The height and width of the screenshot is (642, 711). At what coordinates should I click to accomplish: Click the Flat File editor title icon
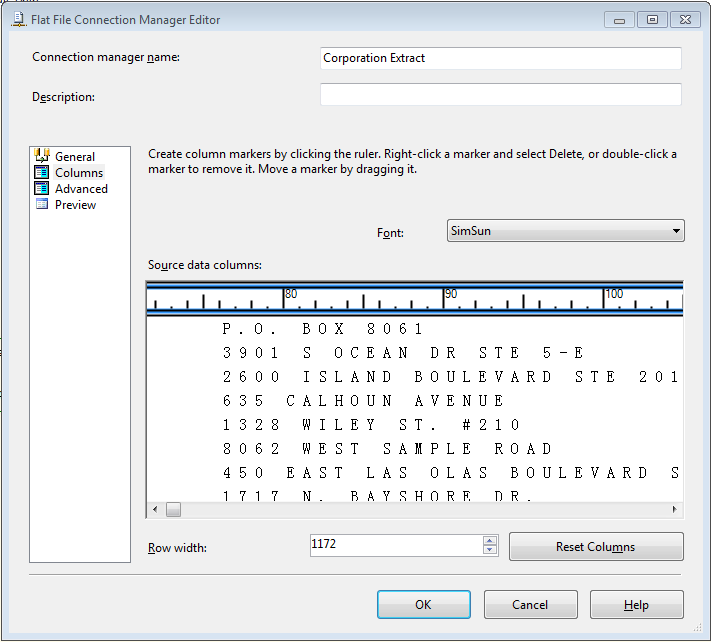coord(19,19)
